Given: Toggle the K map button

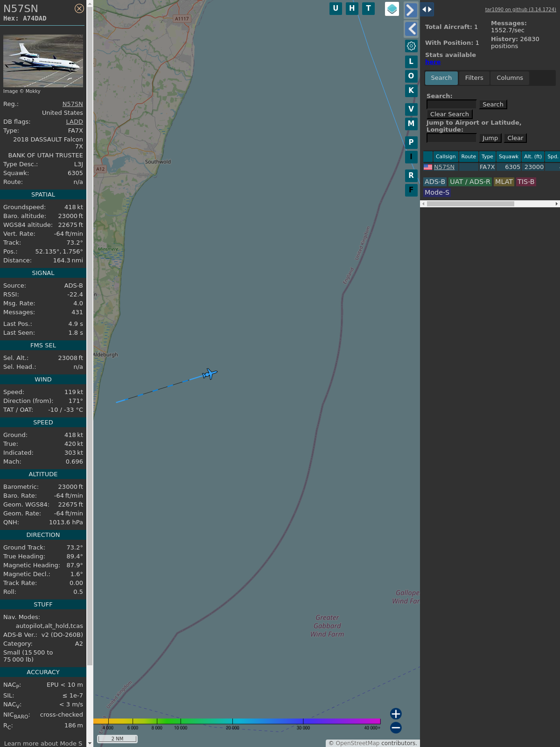Looking at the screenshot, I should [411, 91].
